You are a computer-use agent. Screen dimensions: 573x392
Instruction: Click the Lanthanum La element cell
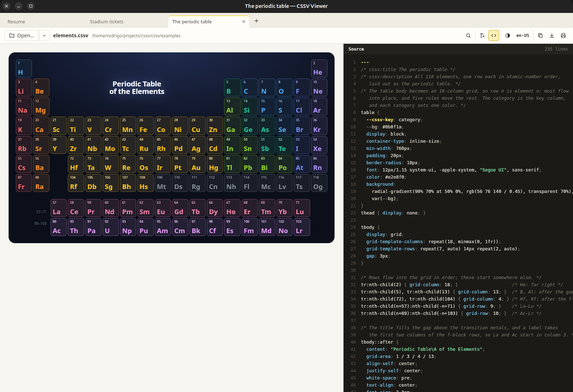(58, 208)
